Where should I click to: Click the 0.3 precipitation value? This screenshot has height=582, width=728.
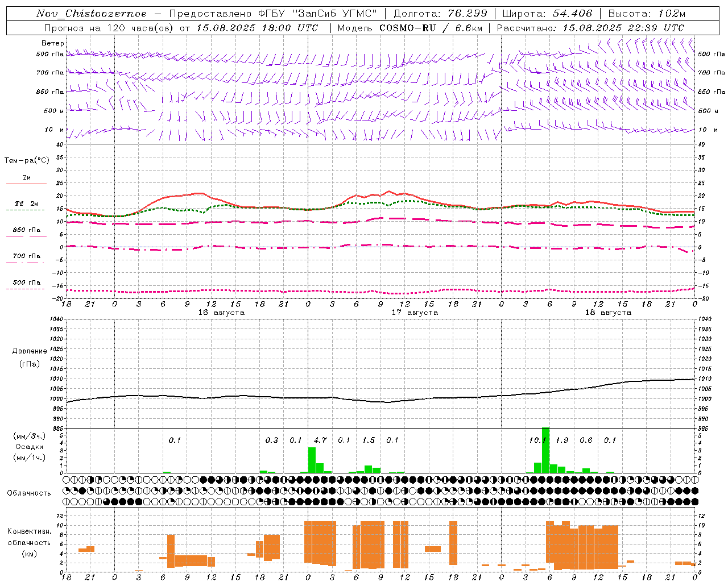tap(272, 440)
